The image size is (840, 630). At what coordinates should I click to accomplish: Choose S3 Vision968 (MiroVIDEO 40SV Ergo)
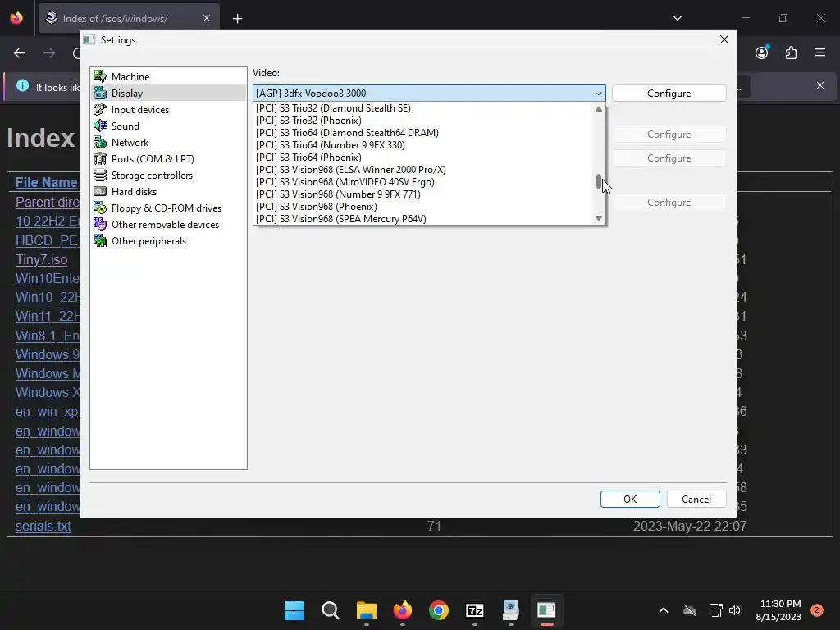423,182
